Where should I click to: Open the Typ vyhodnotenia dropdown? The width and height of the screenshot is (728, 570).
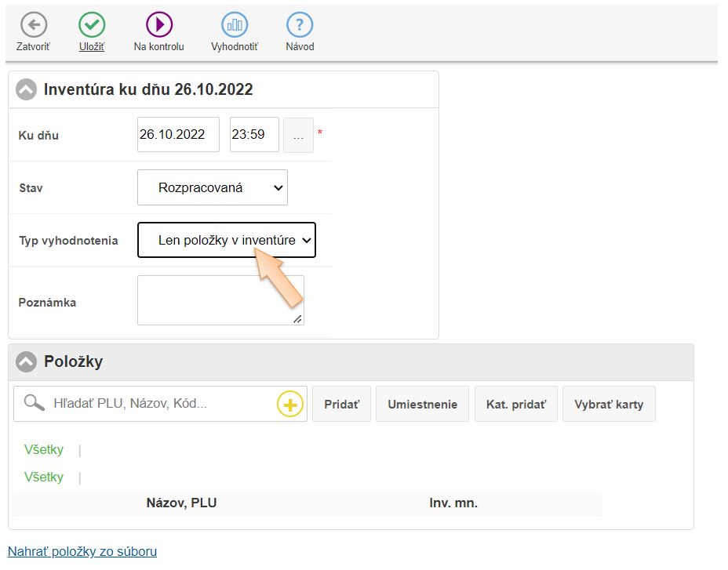pyautogui.click(x=226, y=241)
